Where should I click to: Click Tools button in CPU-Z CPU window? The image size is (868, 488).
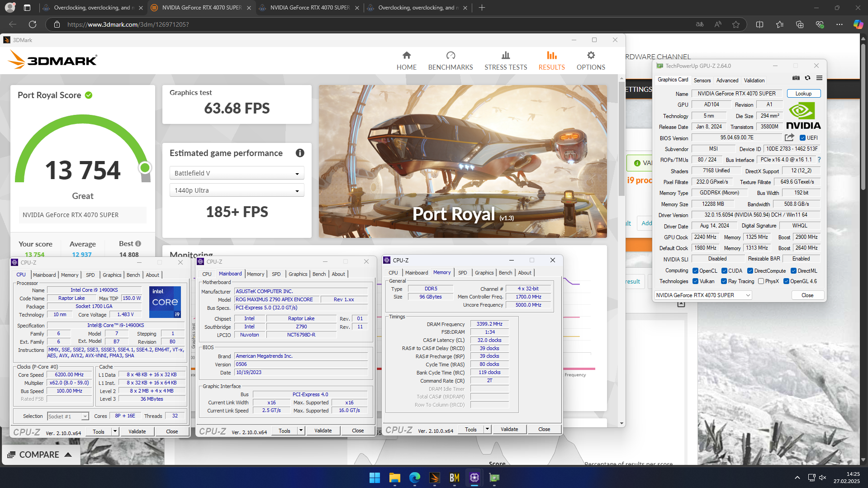point(99,431)
